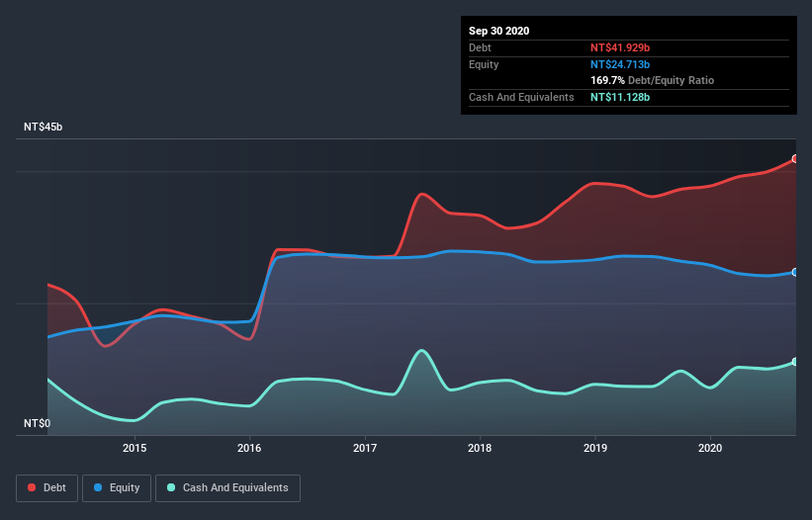Click the Debt label in tooltip

click(x=480, y=47)
